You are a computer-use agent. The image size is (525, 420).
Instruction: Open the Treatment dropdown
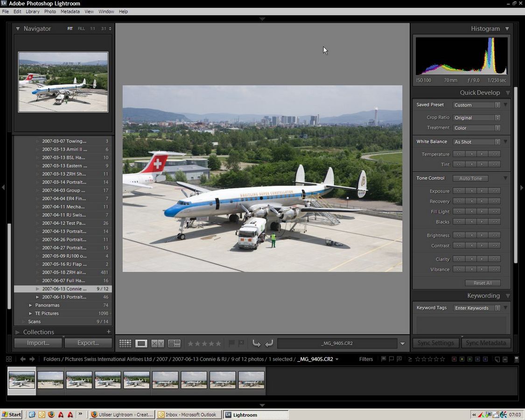pos(477,128)
